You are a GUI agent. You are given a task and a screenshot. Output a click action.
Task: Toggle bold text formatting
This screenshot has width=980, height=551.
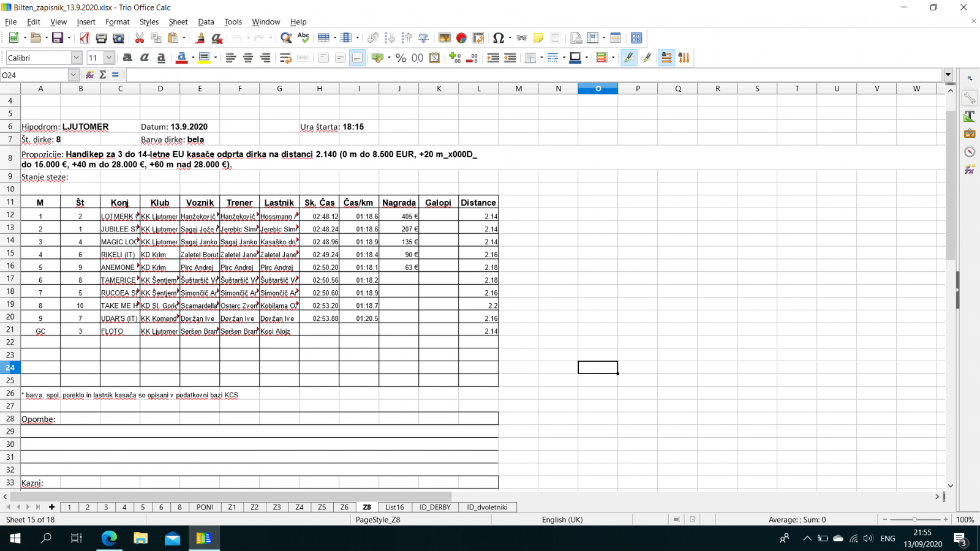127,58
